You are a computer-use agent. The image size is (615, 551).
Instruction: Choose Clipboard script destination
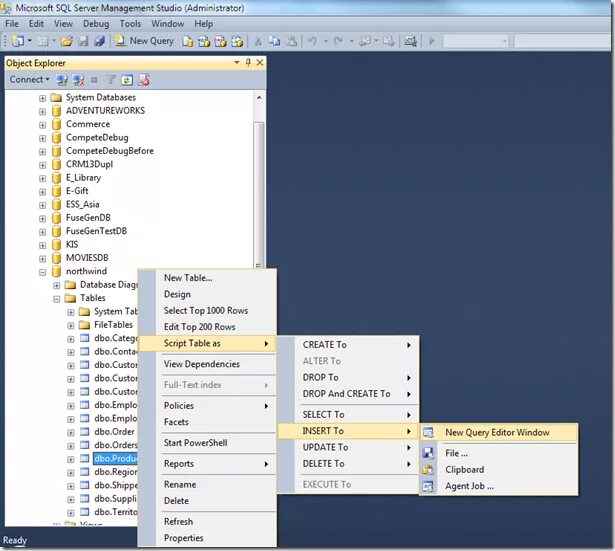tap(499, 469)
